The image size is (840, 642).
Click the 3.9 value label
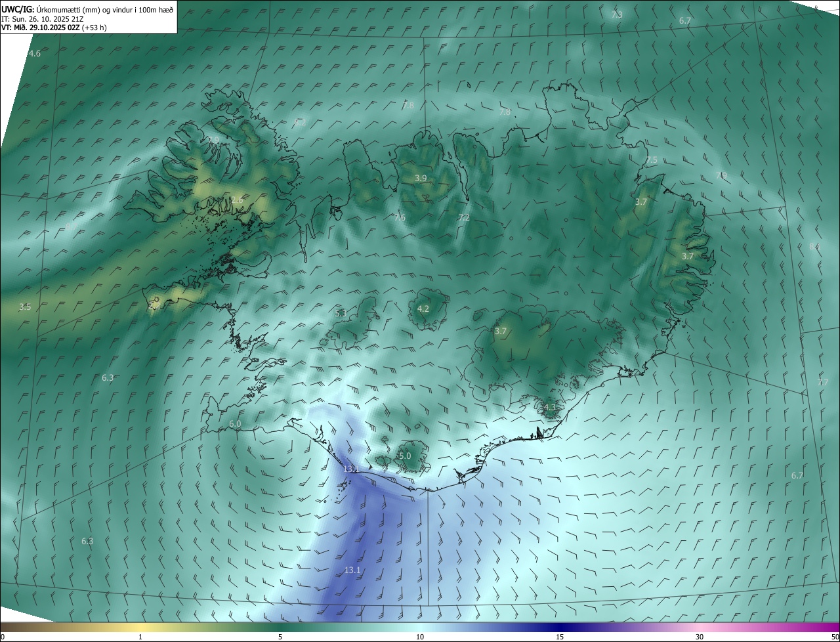click(421, 179)
